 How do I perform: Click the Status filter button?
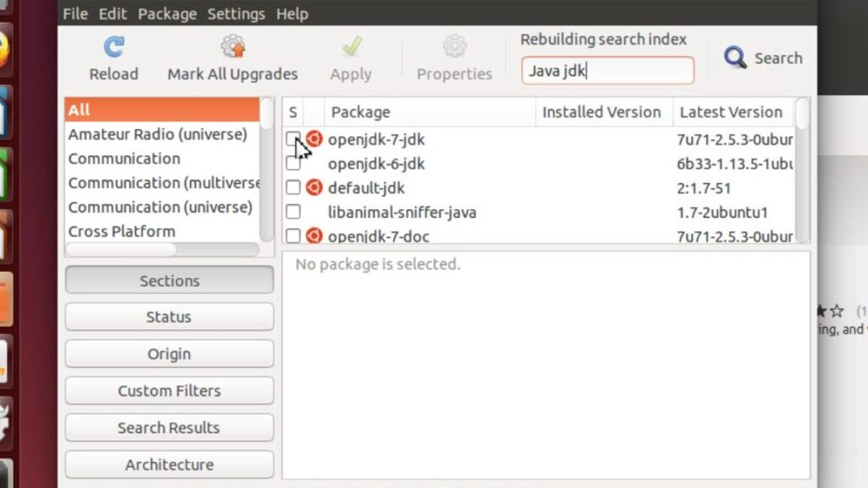[x=170, y=317]
